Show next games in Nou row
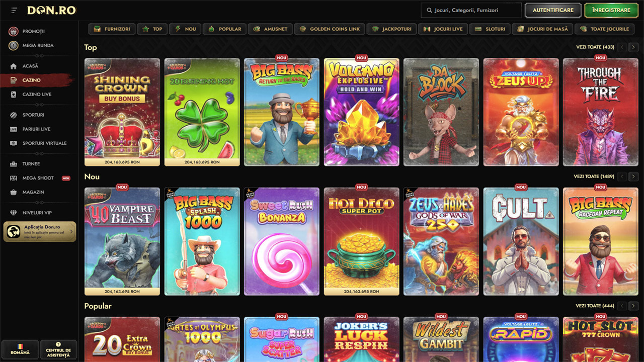Viewport: 644px width, 362px height. (x=633, y=176)
